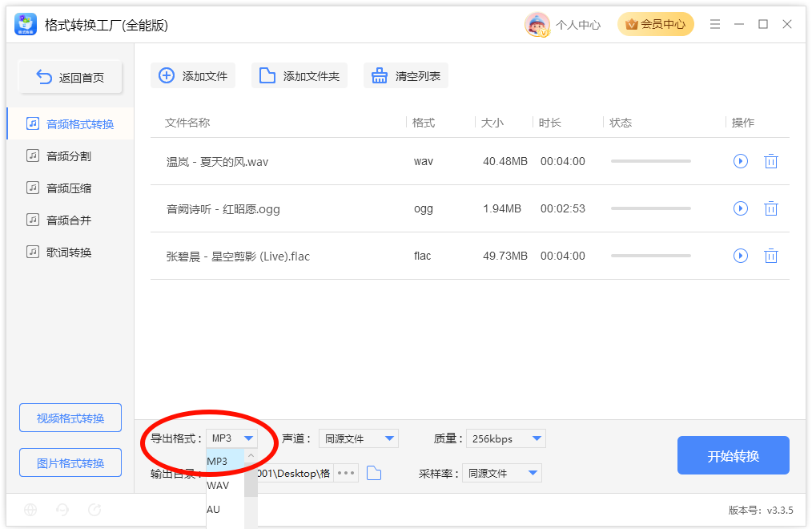Open the 采样率 同源文件 dropdown
The height and width of the screenshot is (529, 812).
coord(502,473)
